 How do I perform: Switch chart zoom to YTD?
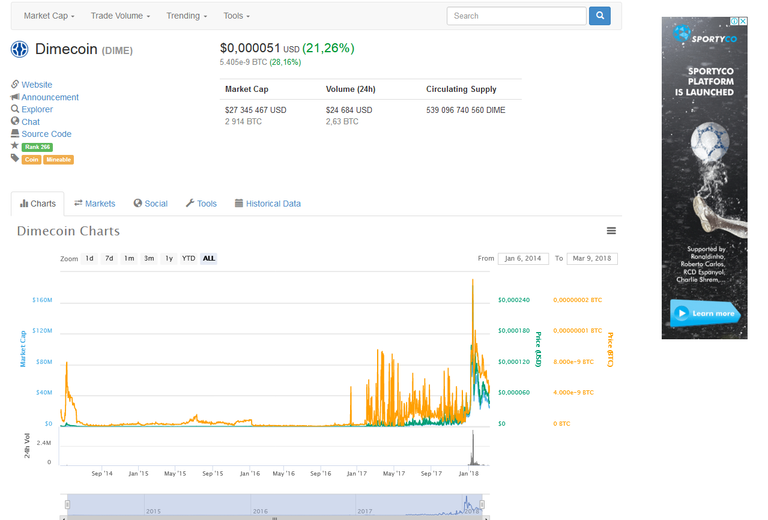click(189, 259)
